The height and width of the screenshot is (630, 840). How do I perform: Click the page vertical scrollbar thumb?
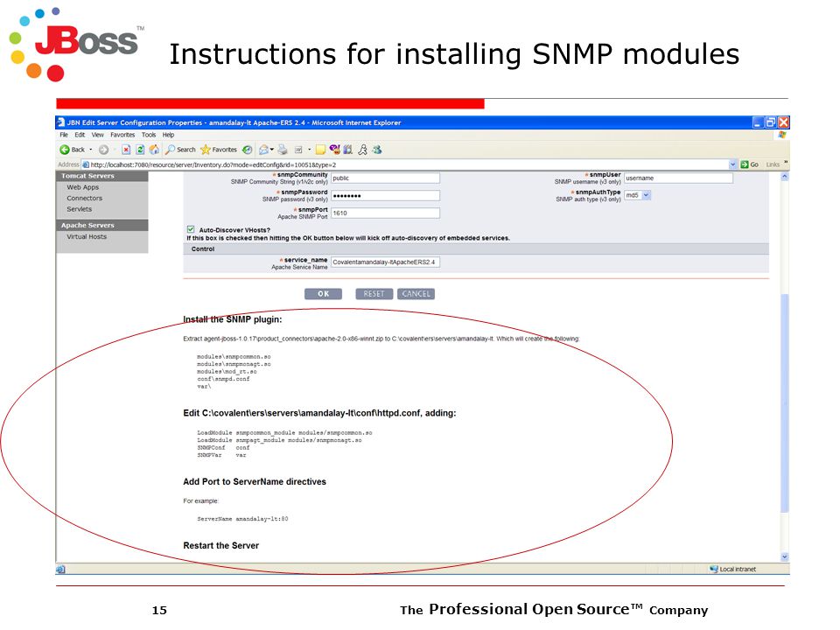[784, 402]
